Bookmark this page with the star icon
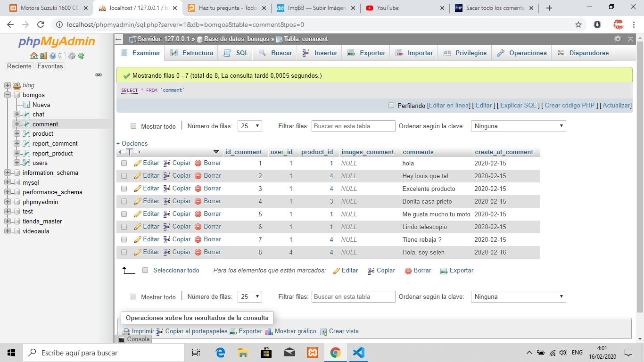The image size is (644, 362). 578,25
